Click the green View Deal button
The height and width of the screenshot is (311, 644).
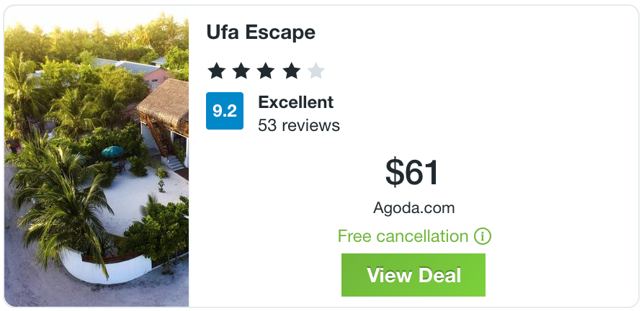coord(413,275)
